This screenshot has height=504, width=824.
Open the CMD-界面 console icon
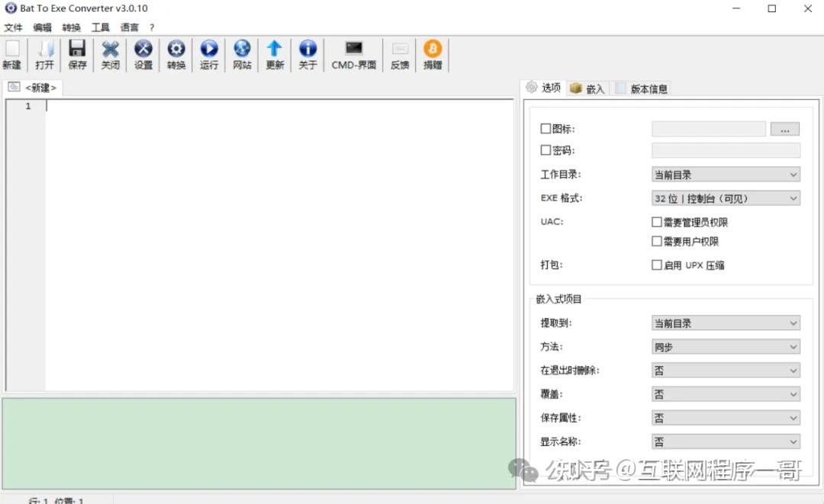point(354,49)
